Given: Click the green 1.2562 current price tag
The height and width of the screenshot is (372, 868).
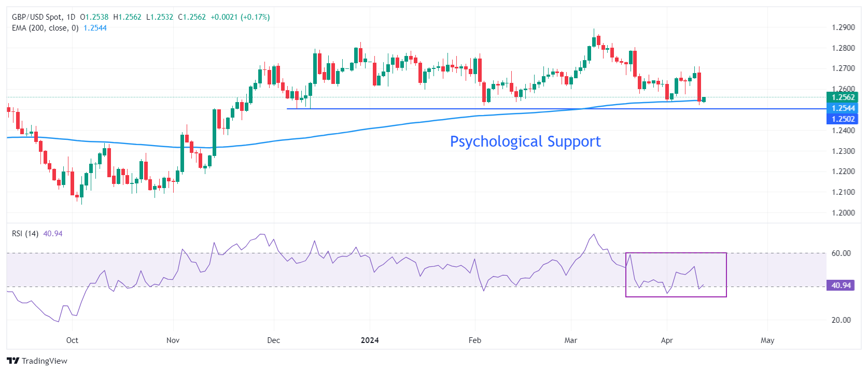Looking at the screenshot, I should [x=843, y=97].
